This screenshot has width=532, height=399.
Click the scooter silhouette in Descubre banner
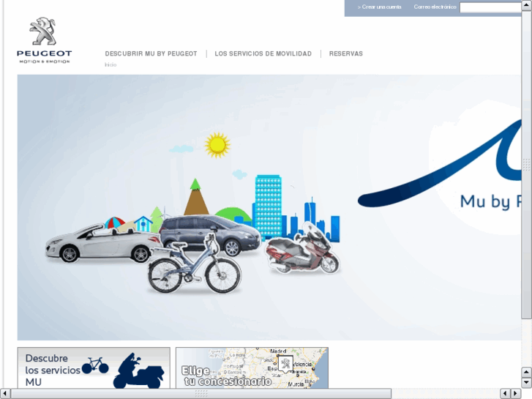(x=138, y=371)
